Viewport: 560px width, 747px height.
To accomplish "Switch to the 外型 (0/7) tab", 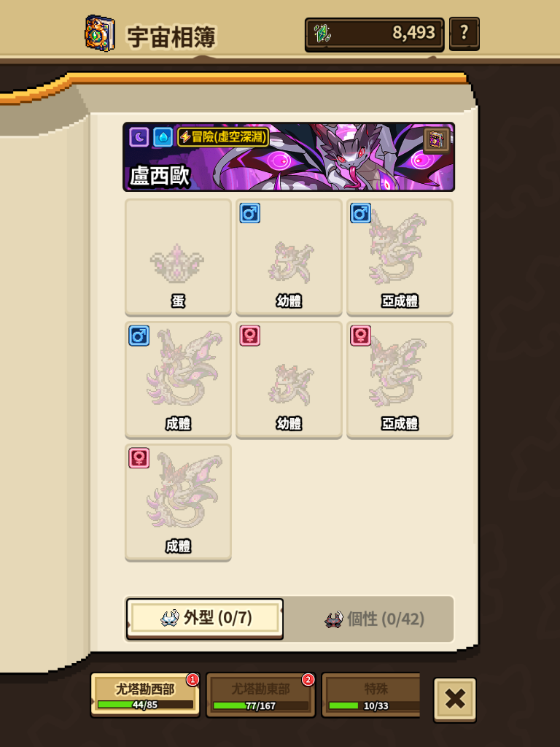I will [x=205, y=619].
